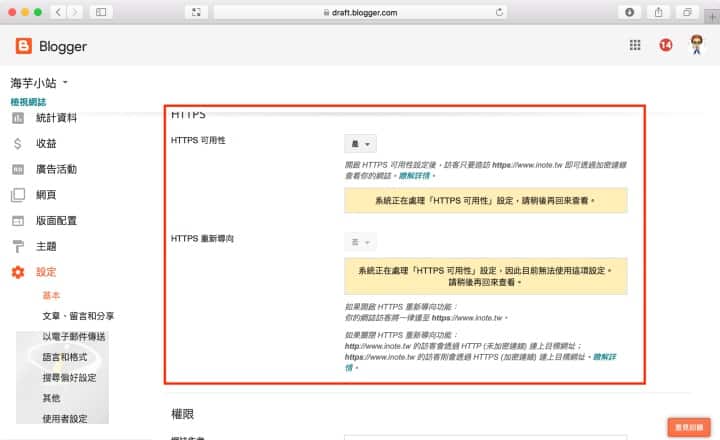
Task: Open 版面配置 layout section
Action: (x=56, y=221)
